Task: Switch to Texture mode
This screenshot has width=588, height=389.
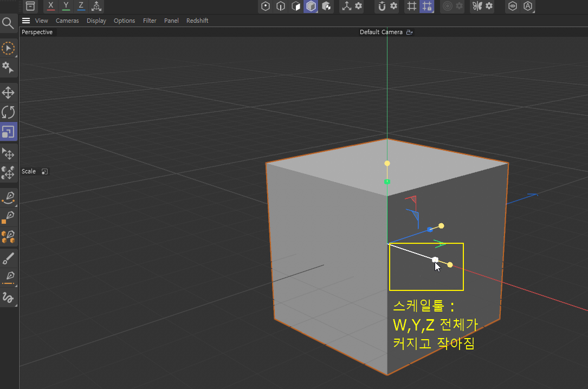Action: [326, 6]
